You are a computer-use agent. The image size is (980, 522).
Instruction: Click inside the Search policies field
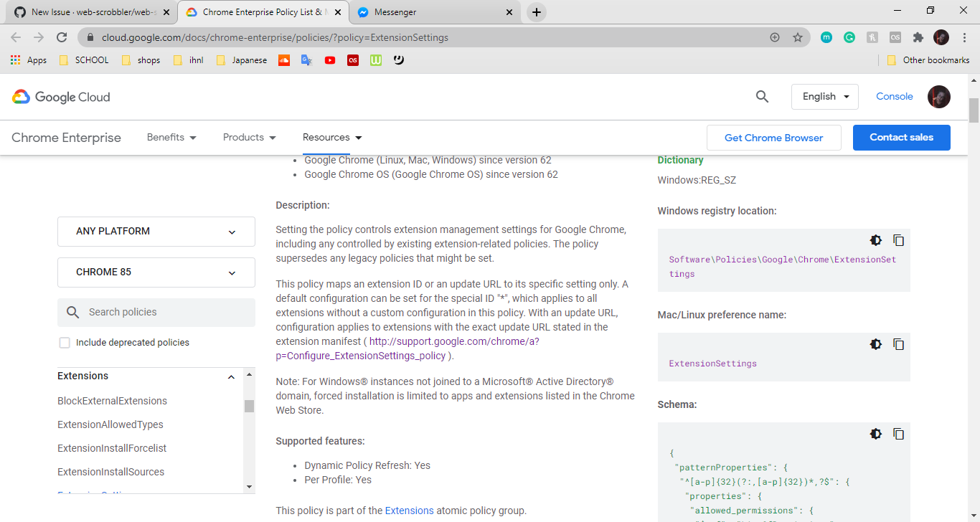pos(156,312)
